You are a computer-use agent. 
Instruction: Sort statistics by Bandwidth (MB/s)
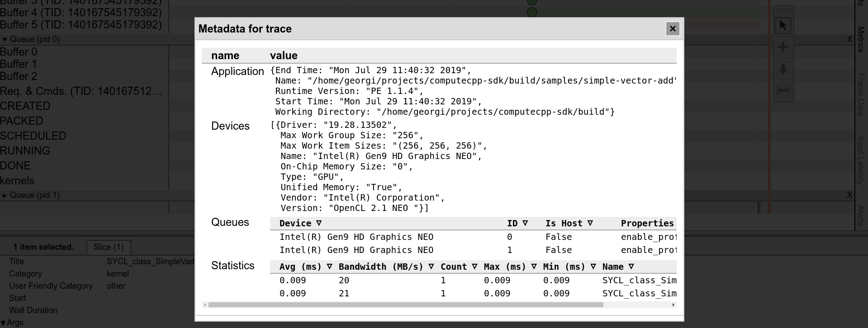386,267
